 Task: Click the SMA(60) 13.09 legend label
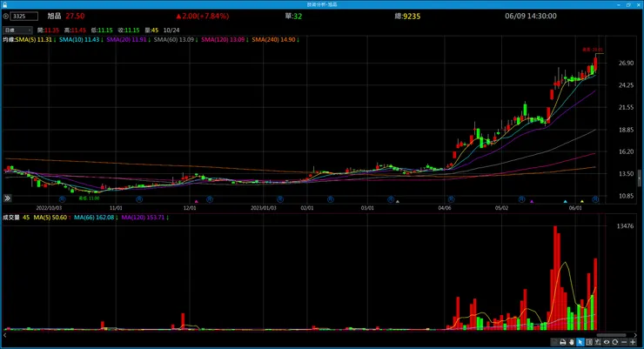[176, 40]
